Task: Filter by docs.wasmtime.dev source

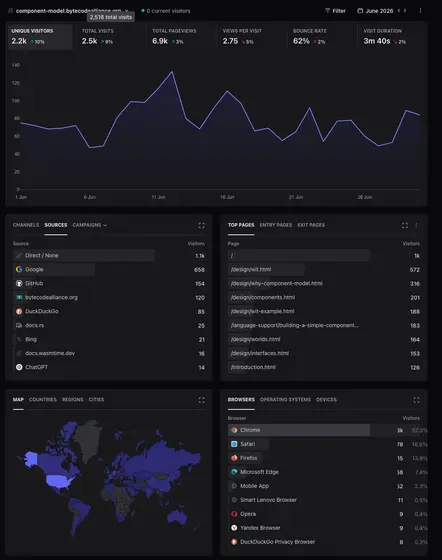Action: click(109, 353)
